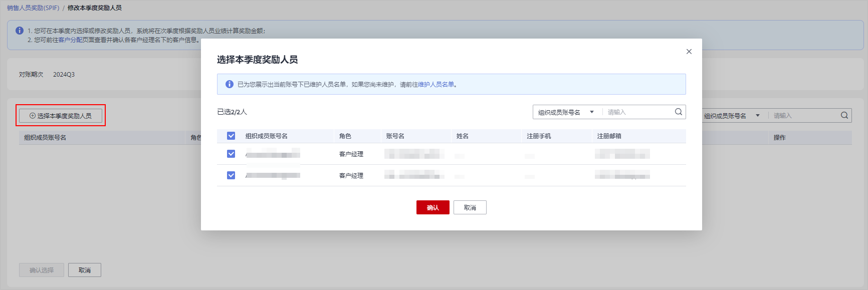Click the bottom-left 取消 button on page
Image resolution: width=868 pixels, height=290 pixels.
85,270
